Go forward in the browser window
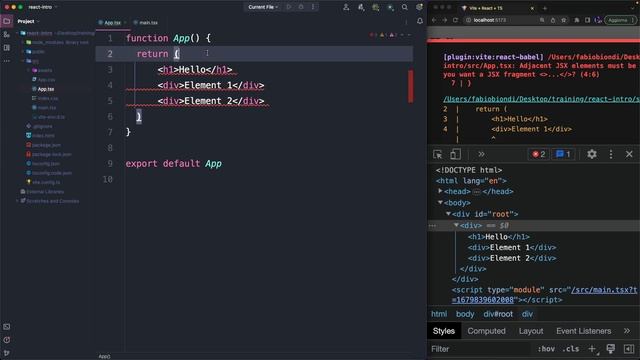640x360 pixels. coord(444,20)
